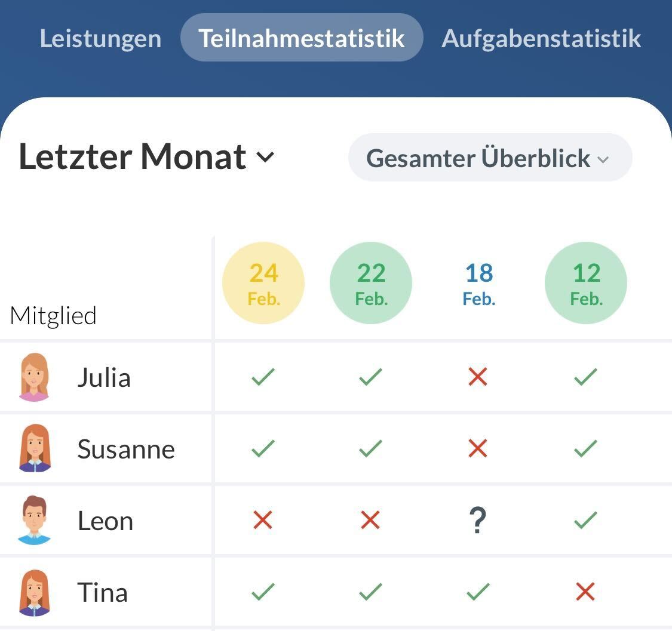
Task: Select the Teilnahmestatistik tab
Action: [302, 38]
